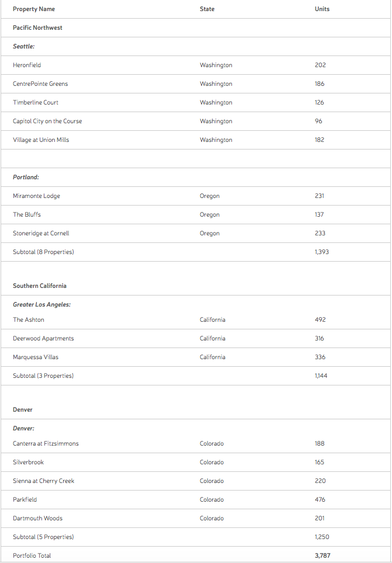This screenshot has width=392, height=563.
Task: Click Canterra at Fitzsimmons entry
Action: click(x=46, y=444)
